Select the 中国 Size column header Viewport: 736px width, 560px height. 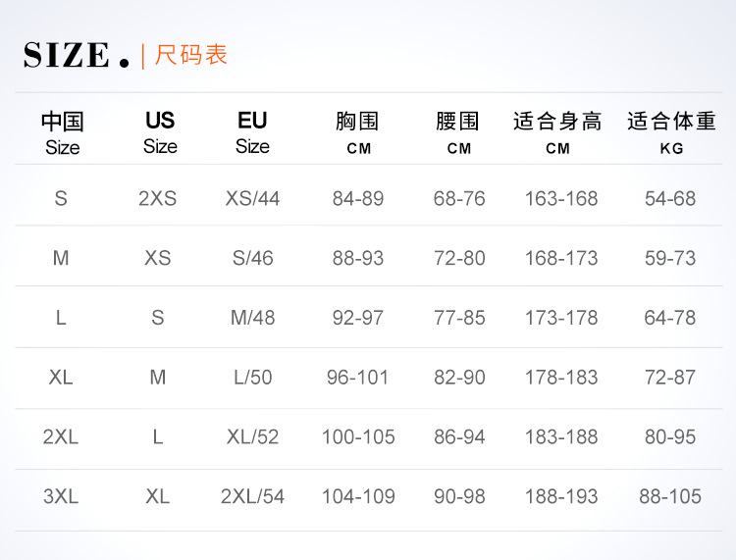62,133
